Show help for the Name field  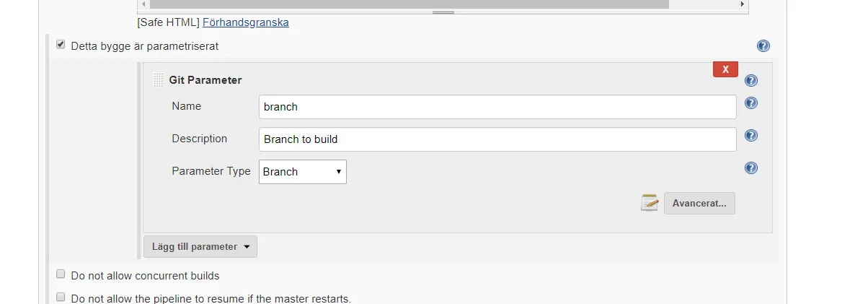pos(750,103)
